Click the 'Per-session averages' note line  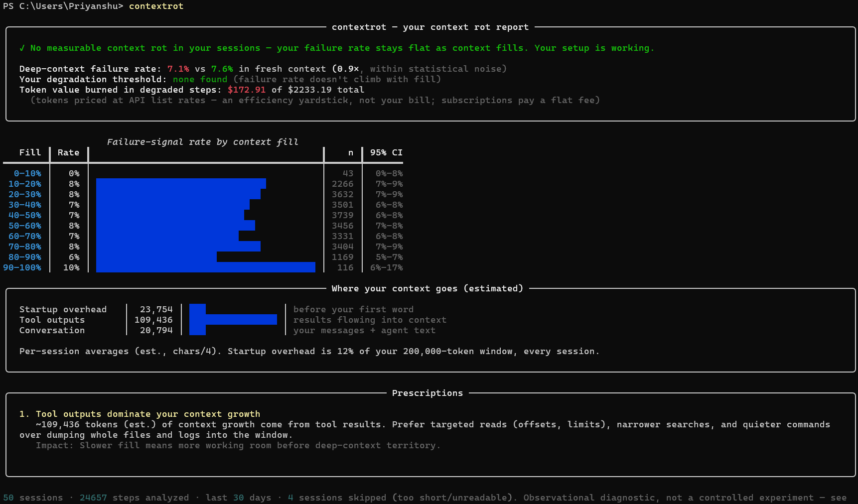tap(309, 351)
